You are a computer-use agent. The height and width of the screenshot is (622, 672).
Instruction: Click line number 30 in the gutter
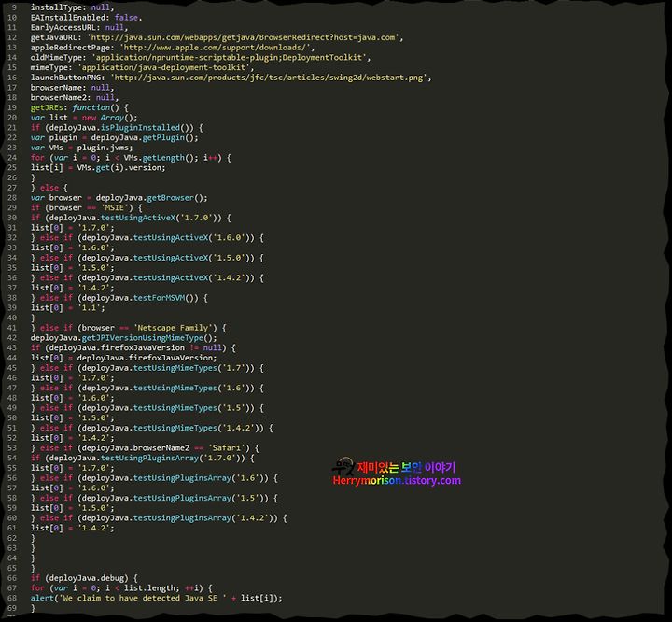point(12,218)
